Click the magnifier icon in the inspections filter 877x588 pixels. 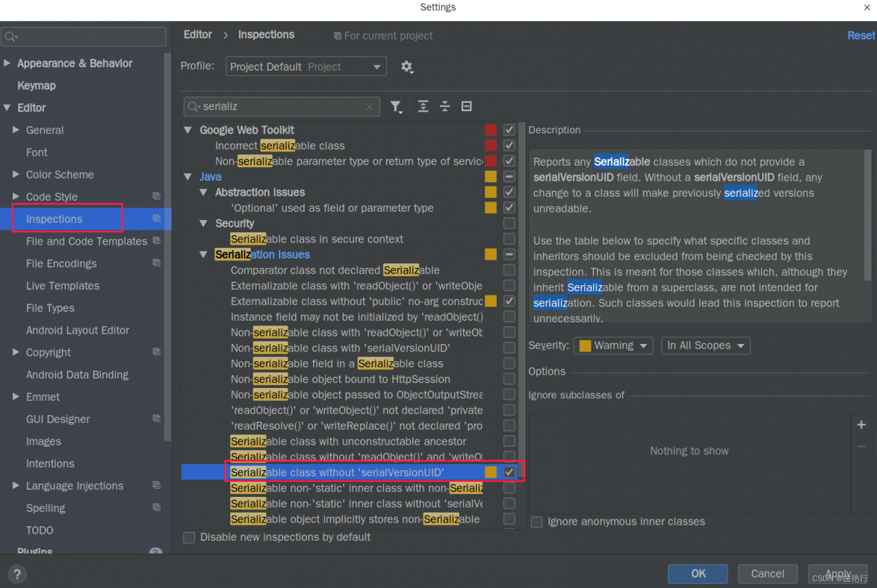click(x=195, y=106)
